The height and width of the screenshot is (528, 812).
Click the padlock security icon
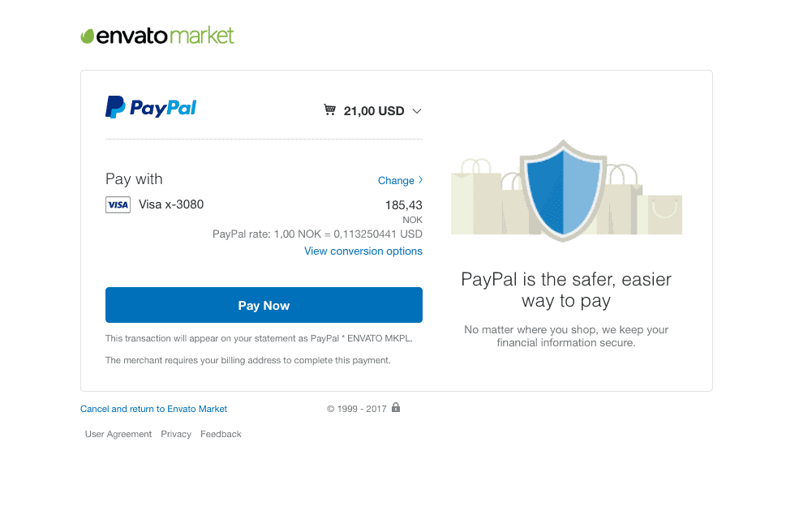click(x=396, y=407)
